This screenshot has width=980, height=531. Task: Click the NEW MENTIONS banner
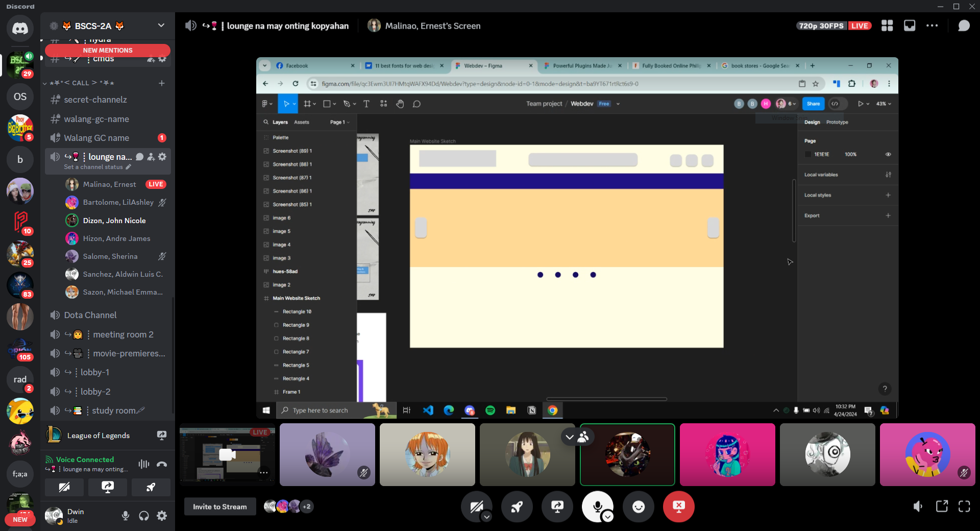(x=108, y=50)
